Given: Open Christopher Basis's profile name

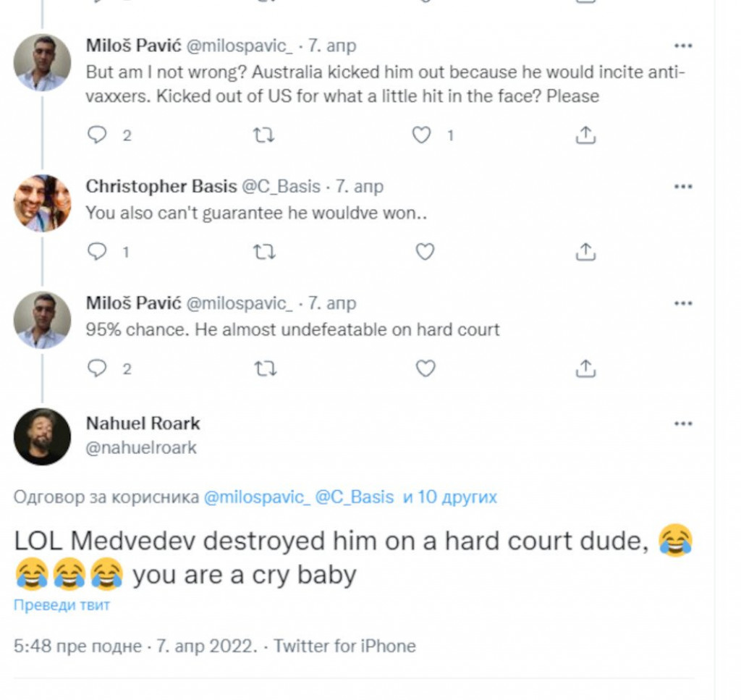Looking at the screenshot, I should [x=161, y=187].
